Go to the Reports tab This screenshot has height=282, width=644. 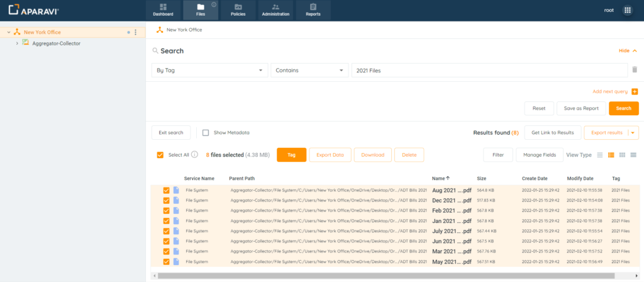click(313, 10)
